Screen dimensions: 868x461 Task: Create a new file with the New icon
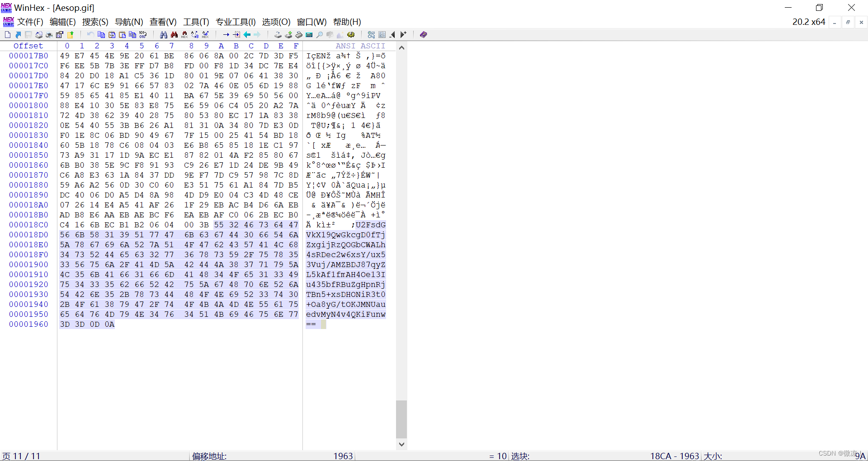8,34
